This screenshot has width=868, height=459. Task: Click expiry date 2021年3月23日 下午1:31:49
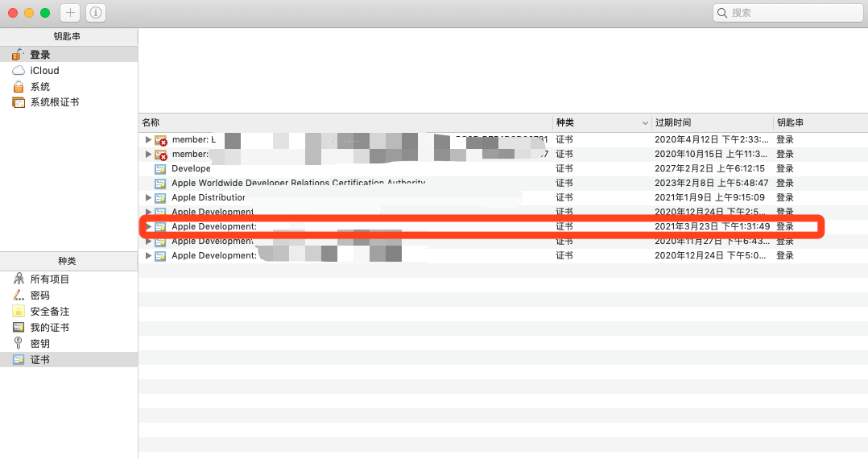[712, 226]
